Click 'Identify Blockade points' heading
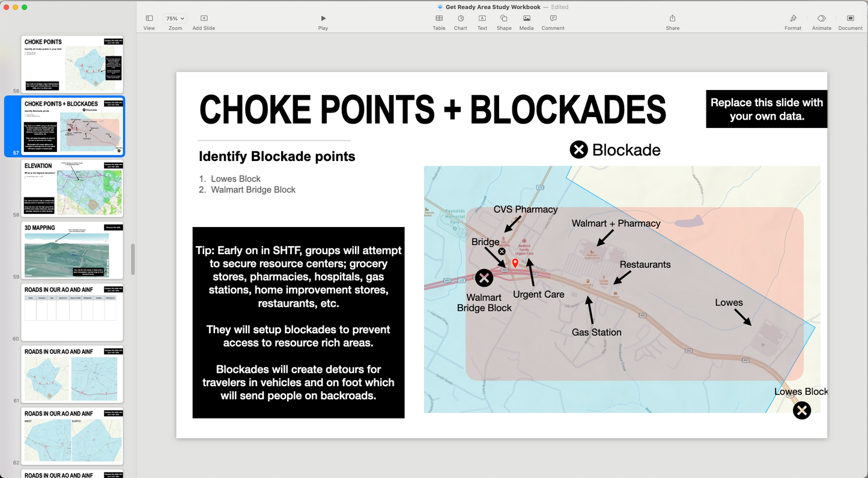Image resolution: width=868 pixels, height=478 pixels. pos(277,156)
